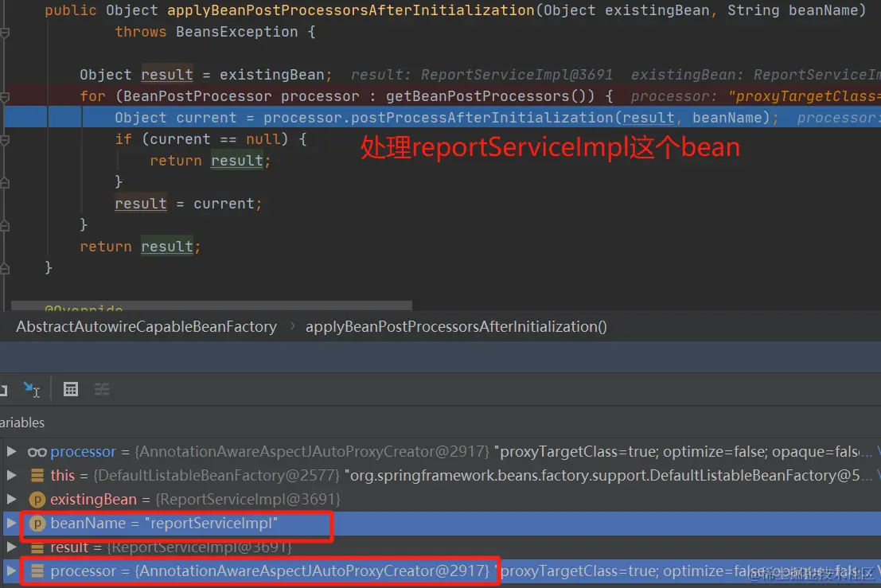881x588 pixels.
Task: Click 'existingBean;' in the assignment line
Action: [x=276, y=75]
